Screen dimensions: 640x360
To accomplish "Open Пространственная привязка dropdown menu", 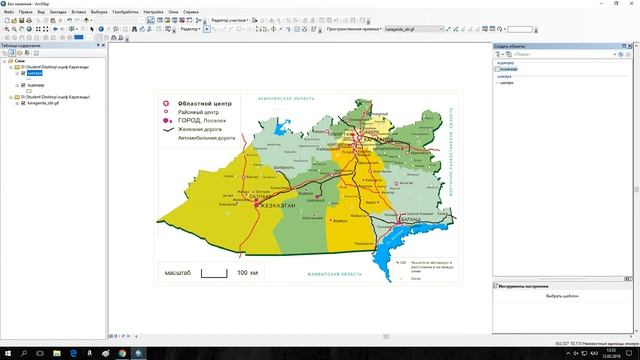I will (x=354, y=29).
